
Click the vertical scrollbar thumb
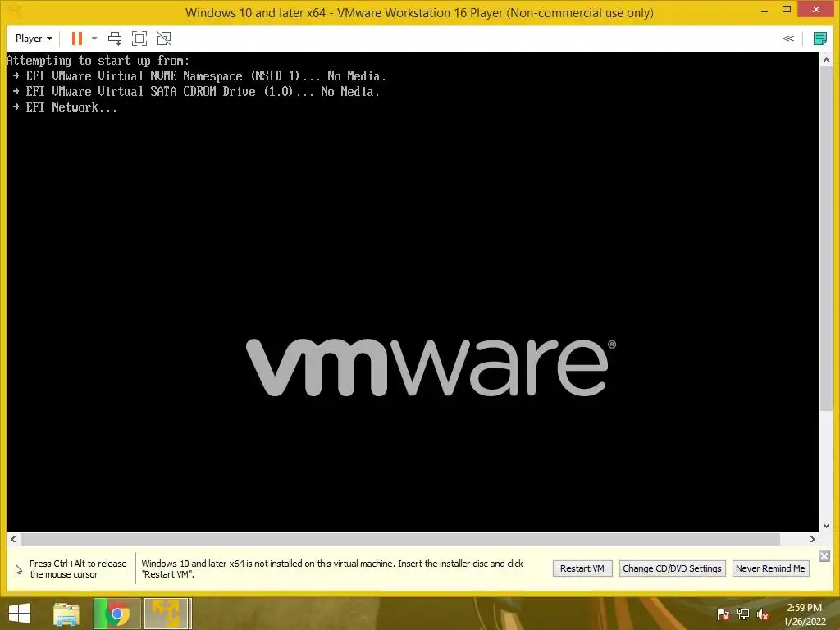827,239
